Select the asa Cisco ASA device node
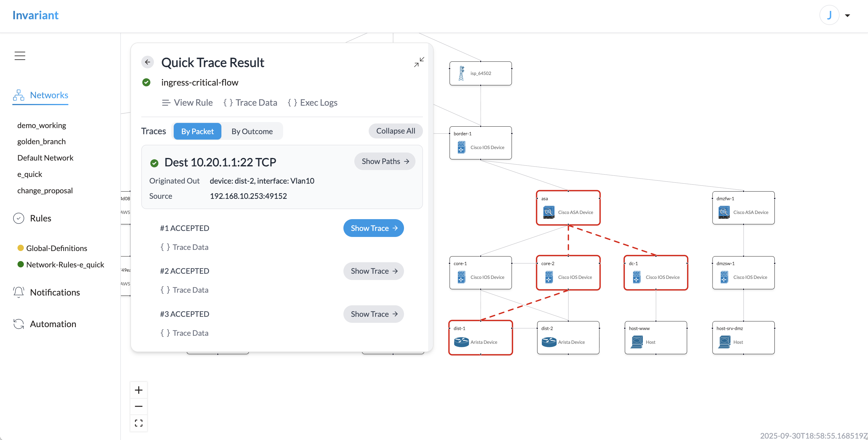 [x=568, y=208]
